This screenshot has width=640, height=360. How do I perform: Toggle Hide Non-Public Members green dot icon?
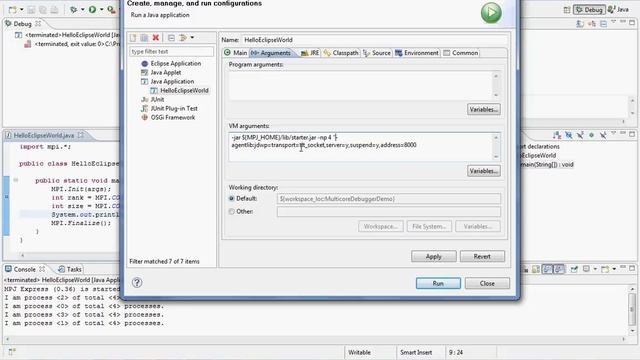pyautogui.click(x=591, y=135)
